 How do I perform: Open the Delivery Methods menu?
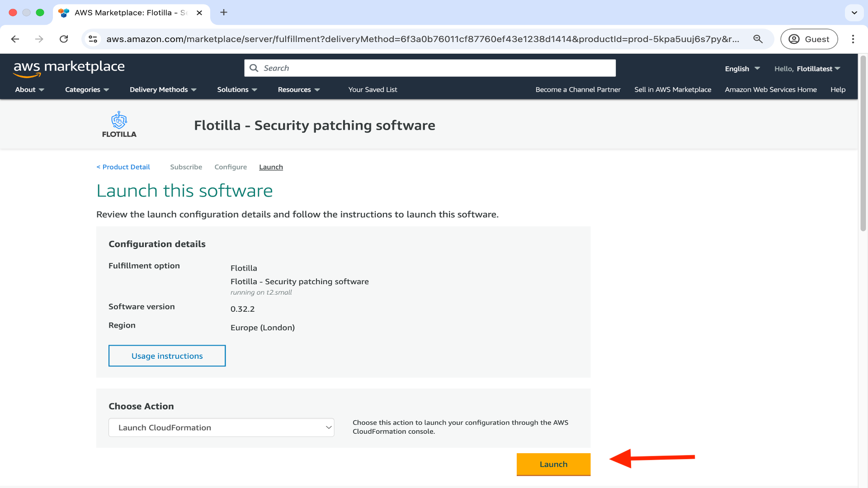point(163,89)
